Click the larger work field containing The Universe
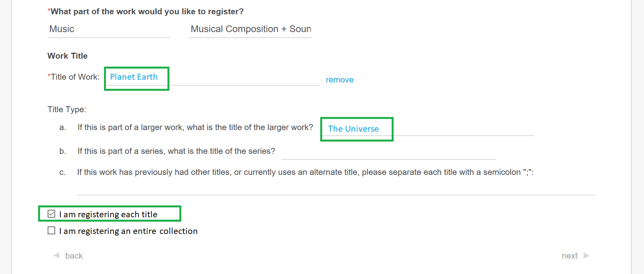 point(427,129)
